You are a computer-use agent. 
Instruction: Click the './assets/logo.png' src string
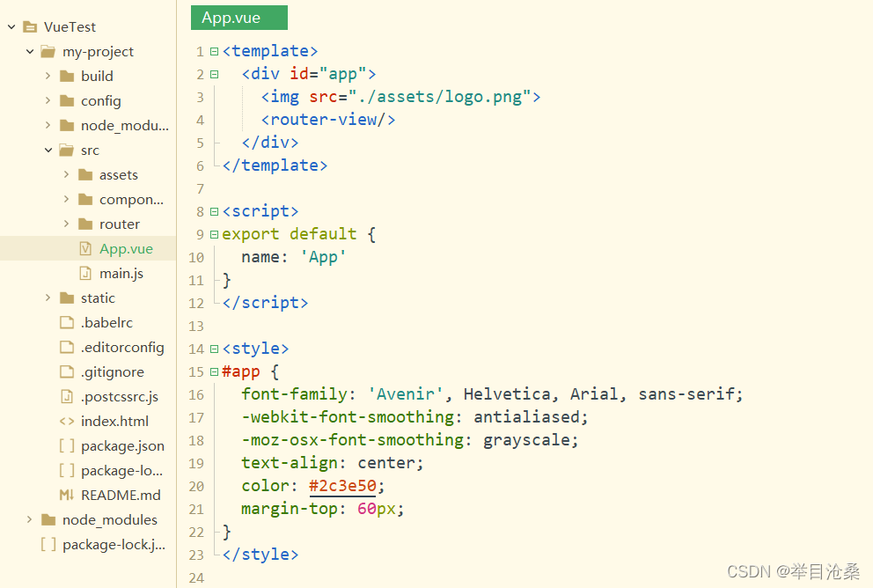[439, 97]
